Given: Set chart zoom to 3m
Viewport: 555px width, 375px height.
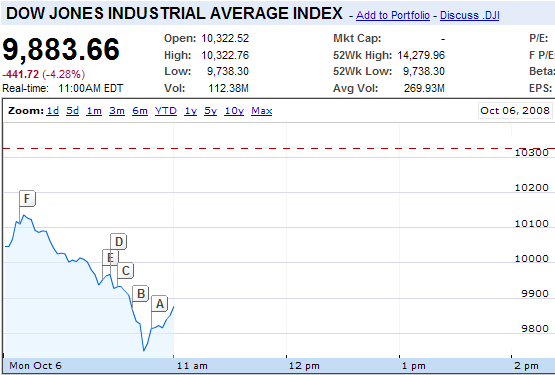Looking at the screenshot, I should [x=117, y=111].
